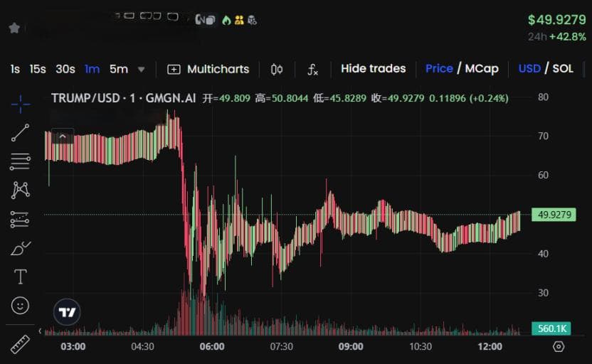Switch currency to SOL

pos(563,69)
